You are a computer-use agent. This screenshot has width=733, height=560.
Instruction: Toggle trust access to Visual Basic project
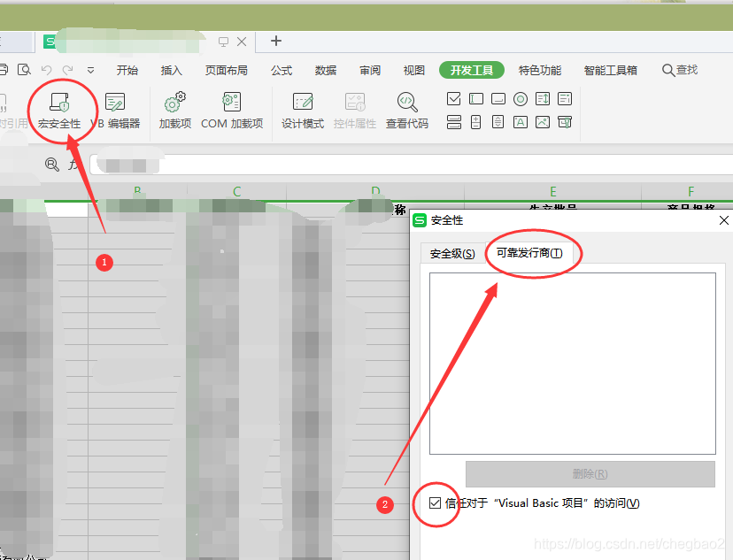click(x=435, y=503)
